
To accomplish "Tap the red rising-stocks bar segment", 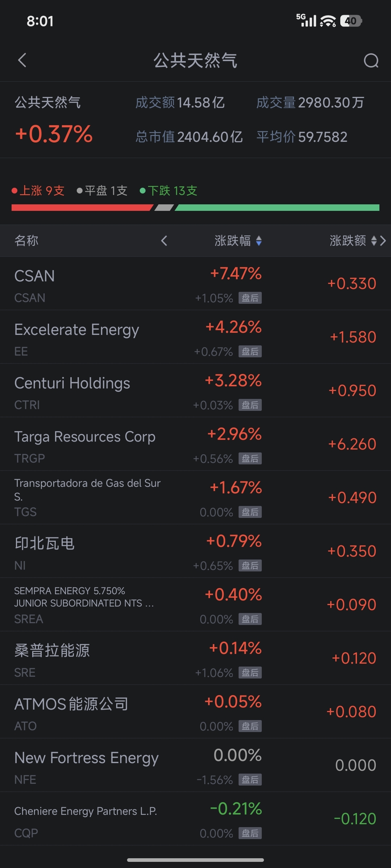I will [81, 208].
